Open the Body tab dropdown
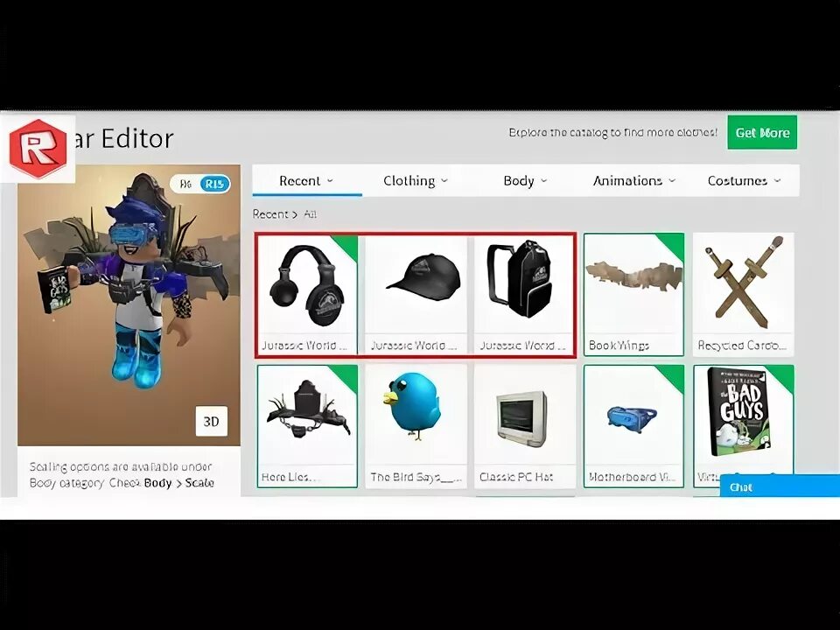Viewport: 840px width, 630px height. (525, 181)
